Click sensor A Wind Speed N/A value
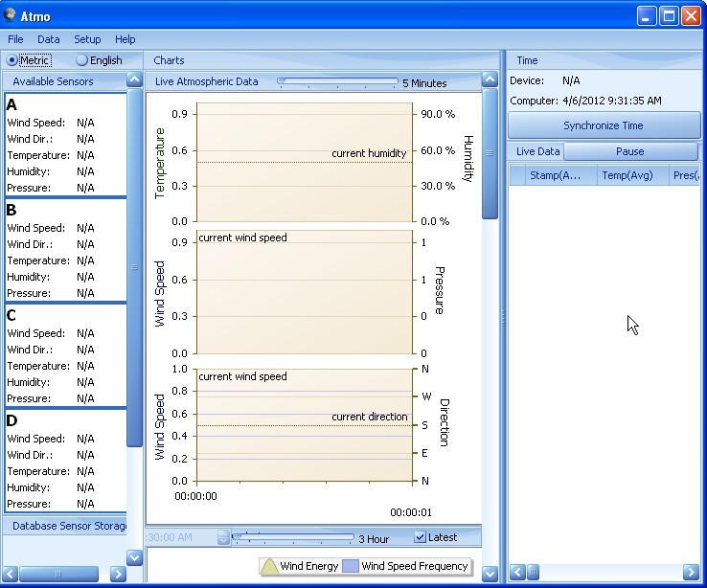 [x=85, y=123]
